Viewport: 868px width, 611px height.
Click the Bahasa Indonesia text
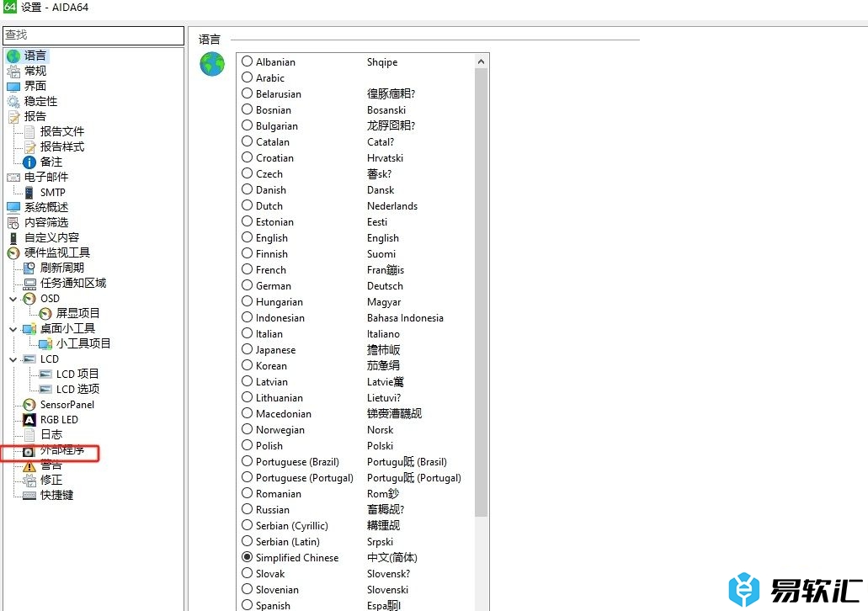tap(405, 317)
